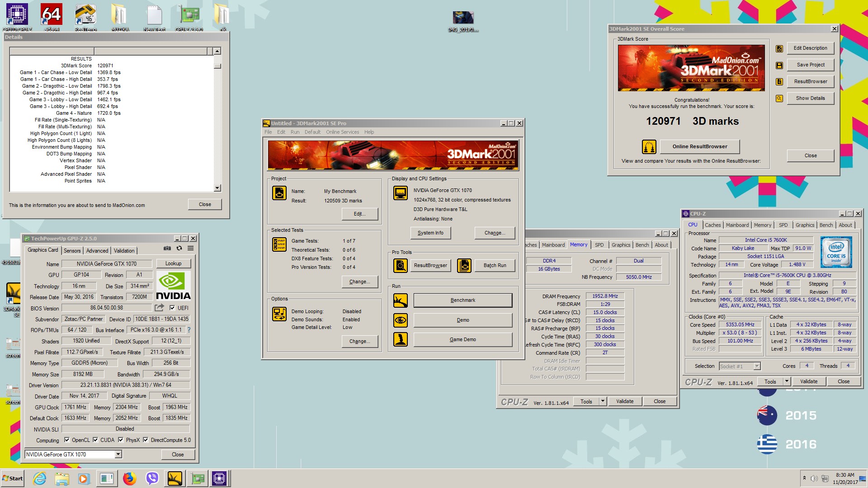
Task: Click the Selected Tests checklist icon
Action: pos(279,244)
